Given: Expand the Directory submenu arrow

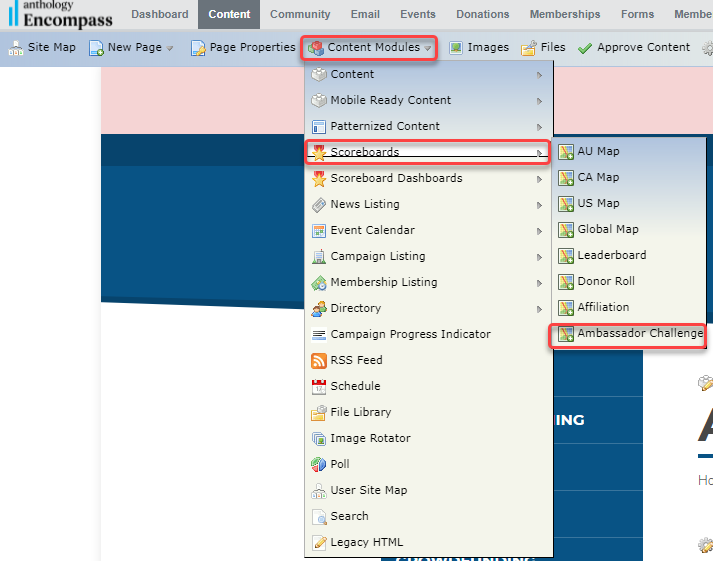Looking at the screenshot, I should point(540,309).
